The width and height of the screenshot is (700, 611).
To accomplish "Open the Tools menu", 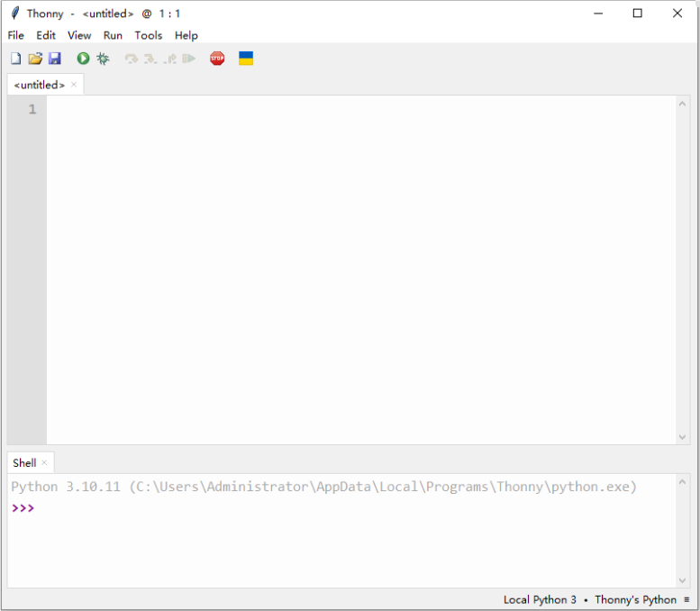I will [x=149, y=35].
